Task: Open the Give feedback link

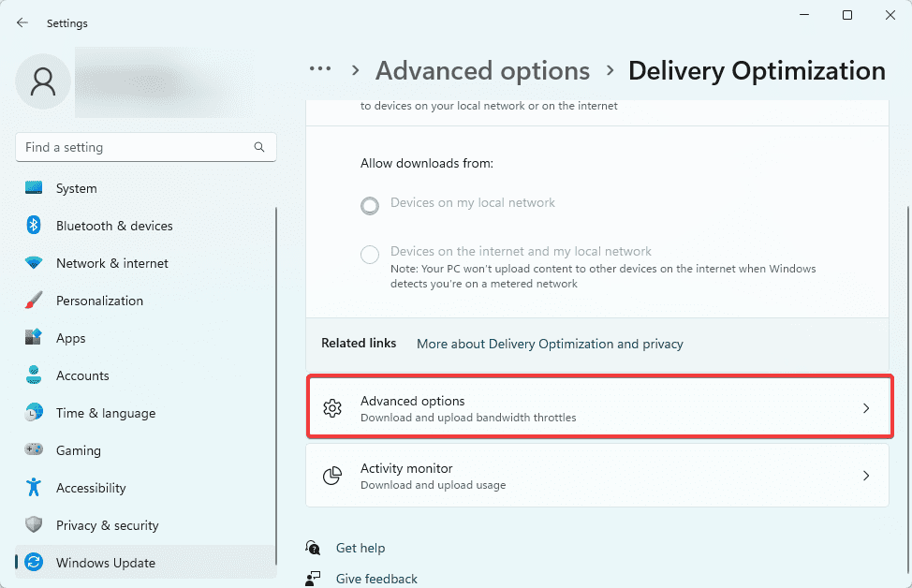Action: (376, 579)
